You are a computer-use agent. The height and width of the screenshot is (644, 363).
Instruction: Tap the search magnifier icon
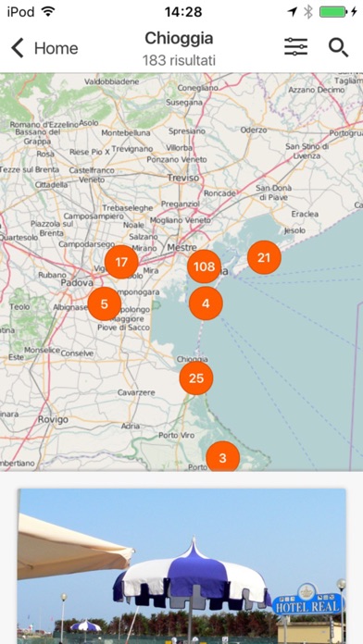click(x=338, y=47)
